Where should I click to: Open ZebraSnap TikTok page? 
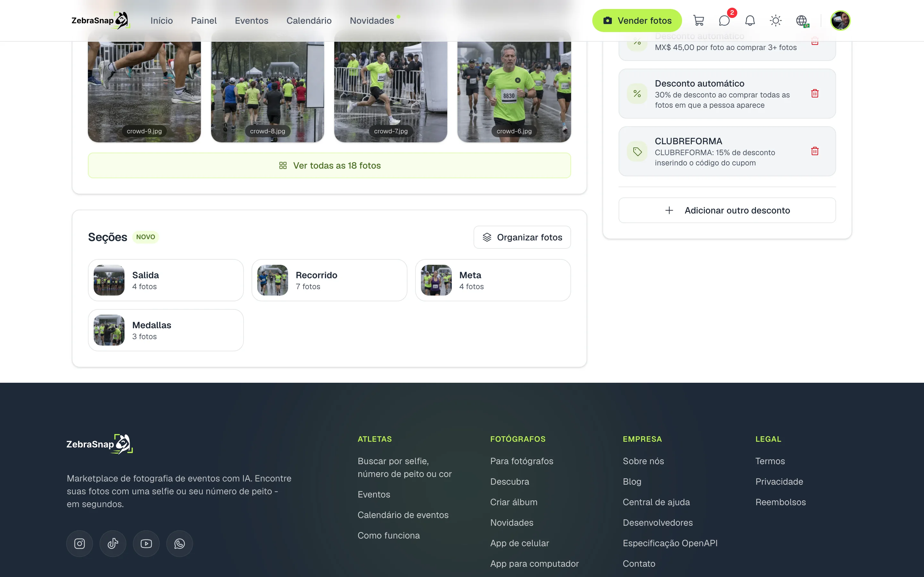tap(113, 543)
